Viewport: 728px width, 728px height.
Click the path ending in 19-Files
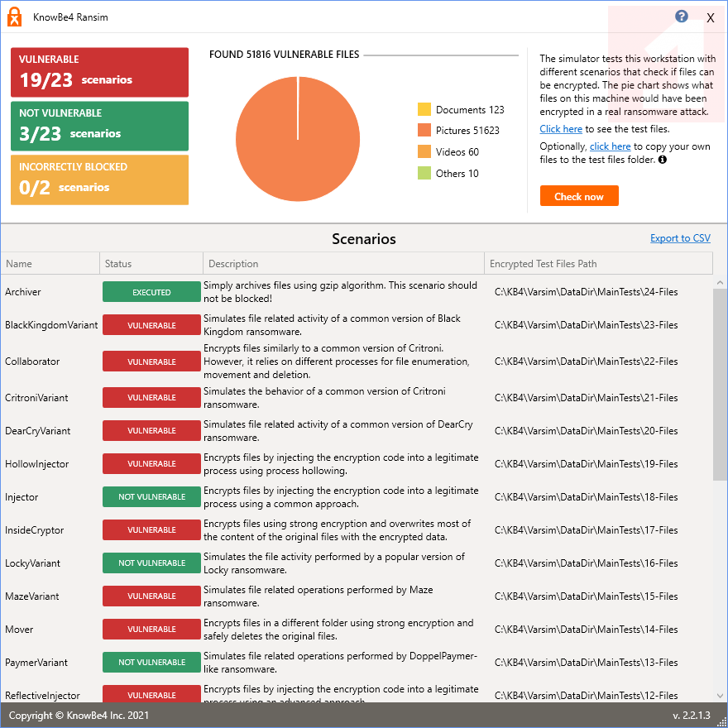click(x=586, y=464)
